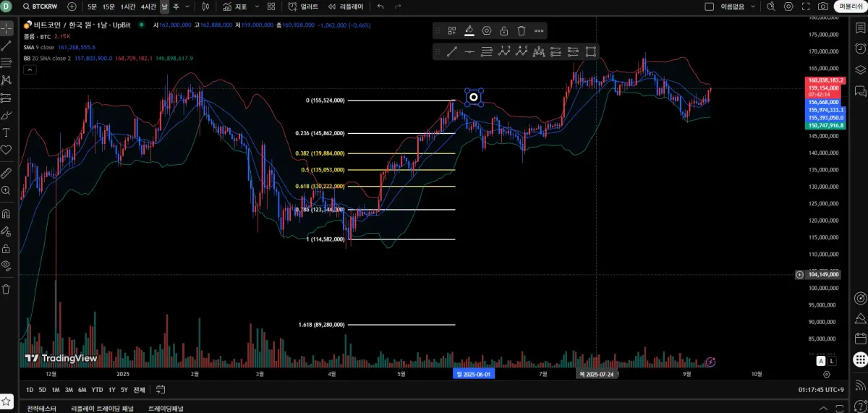This screenshot has width=868, height=413.
Task: Open the line color picker on floating toolbar
Action: click(x=469, y=30)
